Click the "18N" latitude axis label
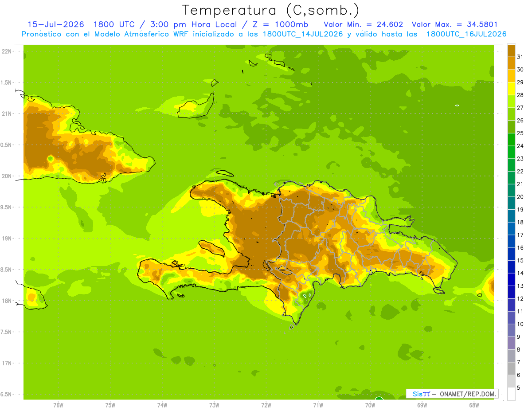The width and height of the screenshot is (532, 411). point(7,301)
